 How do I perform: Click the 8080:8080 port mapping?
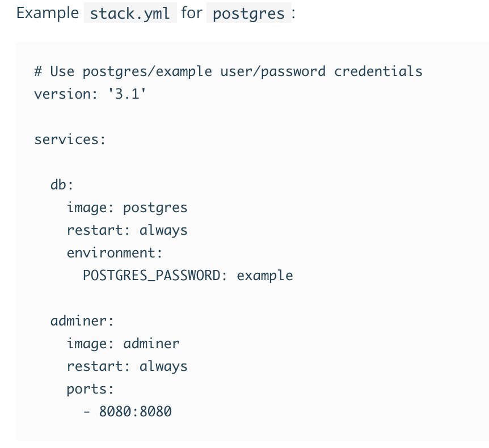pyautogui.click(x=135, y=412)
